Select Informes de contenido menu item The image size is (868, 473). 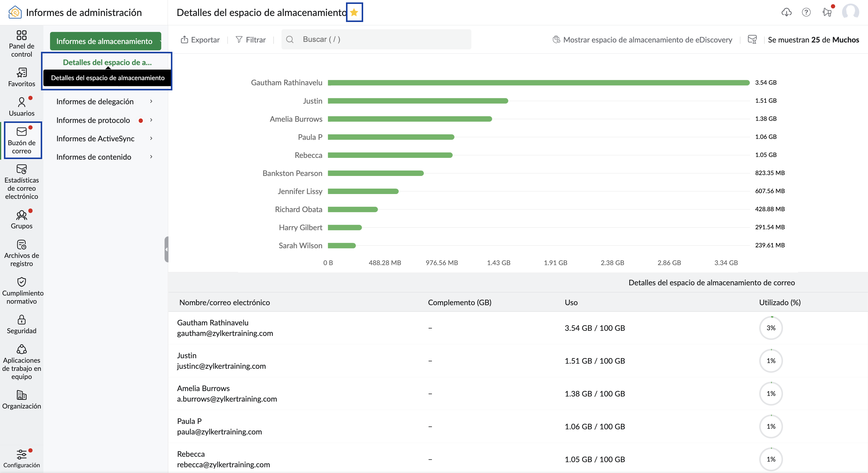click(94, 157)
